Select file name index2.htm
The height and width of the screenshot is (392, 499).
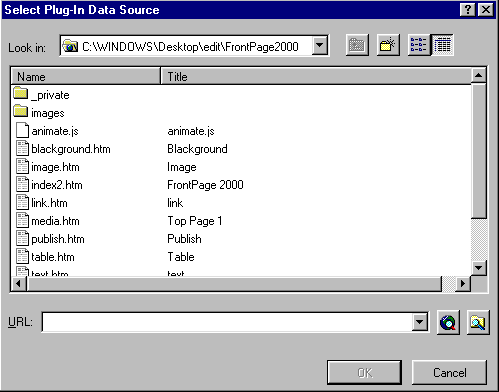point(57,185)
